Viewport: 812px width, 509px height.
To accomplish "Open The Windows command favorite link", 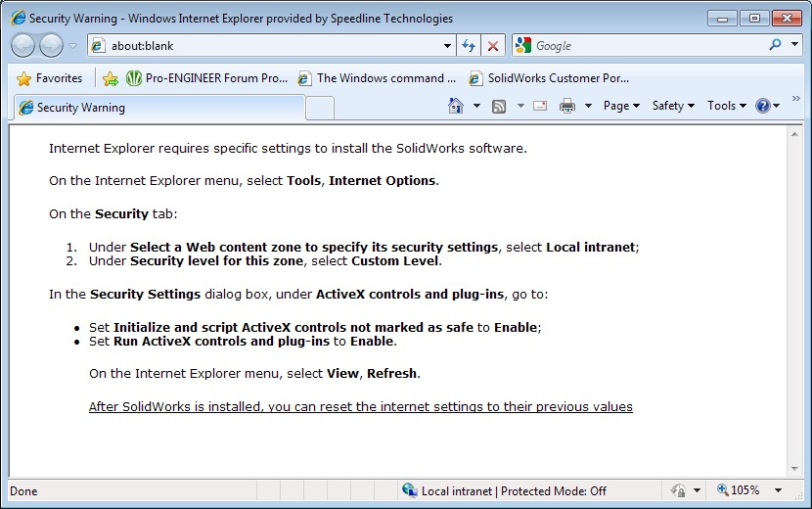I will click(377, 78).
